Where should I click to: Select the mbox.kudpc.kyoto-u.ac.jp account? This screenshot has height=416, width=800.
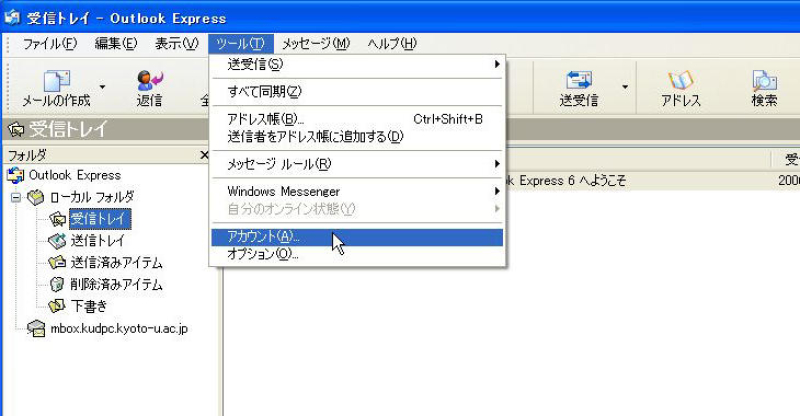tap(119, 328)
